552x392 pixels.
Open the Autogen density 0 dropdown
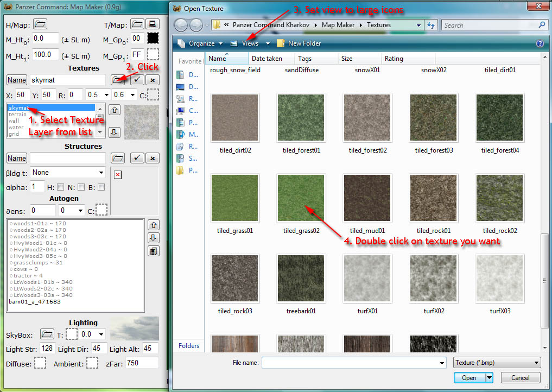(80, 211)
